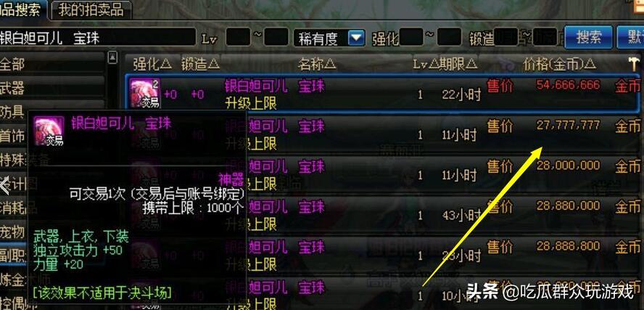This screenshot has height=310, width=644.
Task: Click the minimum Lv input box
Action: 238,37
